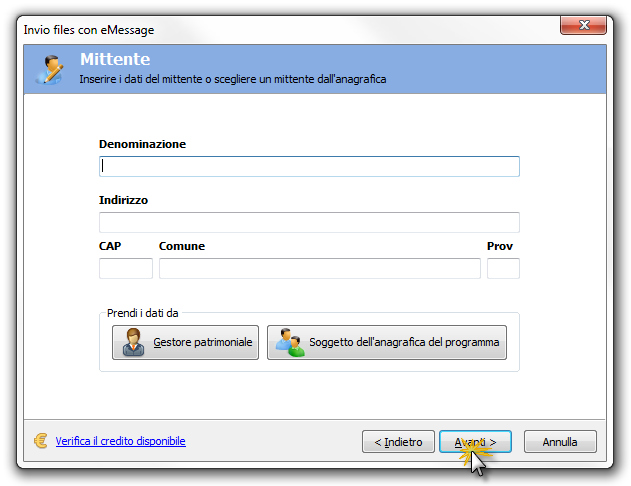Open Verifica il credito disponibile link
Screen dimensions: 631x486
120,441
